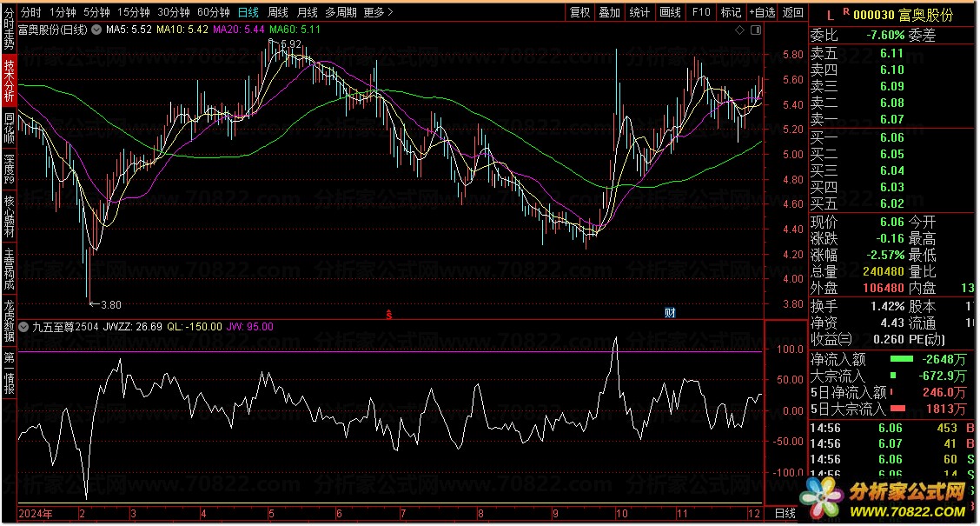This screenshot has width=980, height=526.
Task: Click the diamond icon above the main chart
Action: pos(739,30)
